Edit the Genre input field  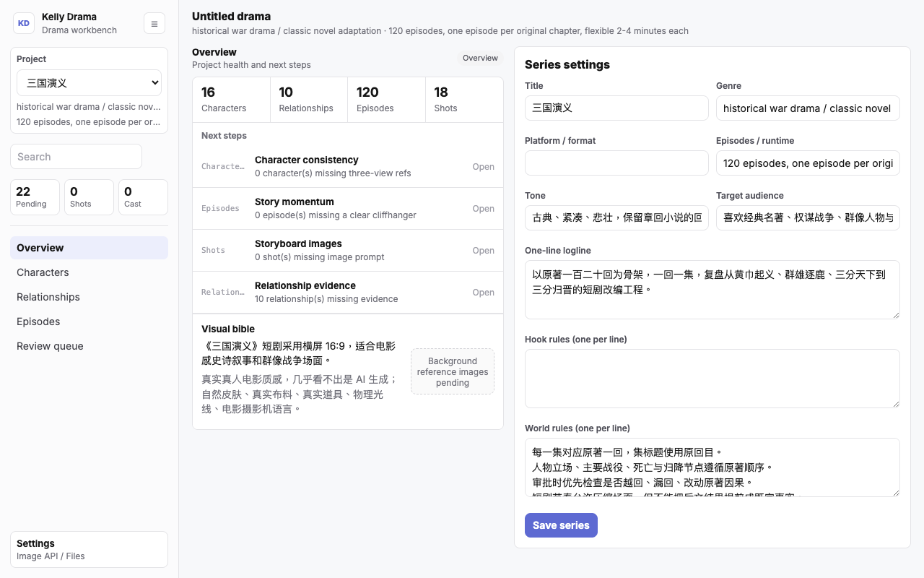808,108
